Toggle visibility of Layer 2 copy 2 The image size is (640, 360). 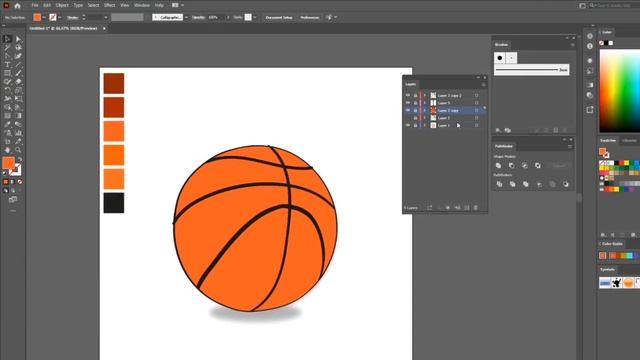coord(407,96)
